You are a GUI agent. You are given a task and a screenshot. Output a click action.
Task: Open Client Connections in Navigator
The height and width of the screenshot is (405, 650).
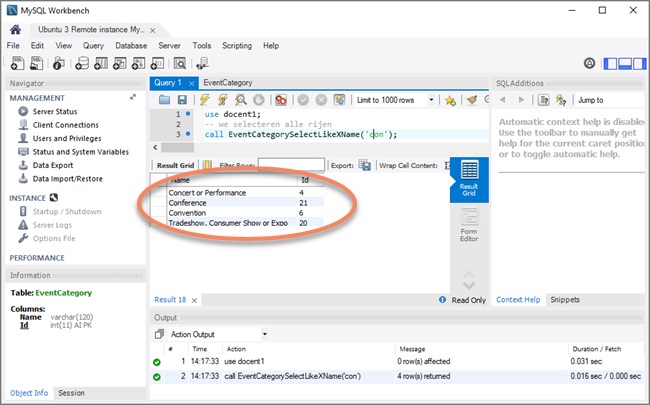[x=65, y=125]
